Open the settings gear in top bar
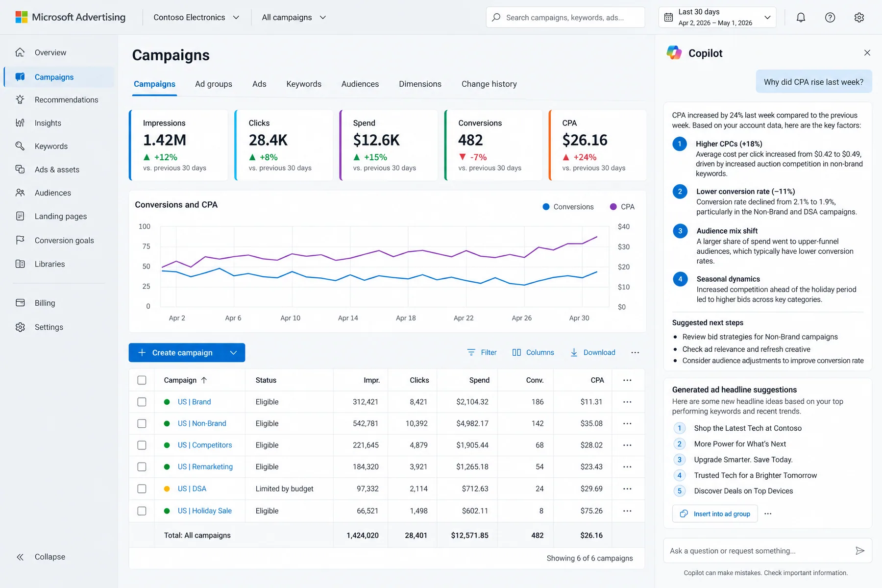Image resolution: width=882 pixels, height=588 pixels. (859, 18)
